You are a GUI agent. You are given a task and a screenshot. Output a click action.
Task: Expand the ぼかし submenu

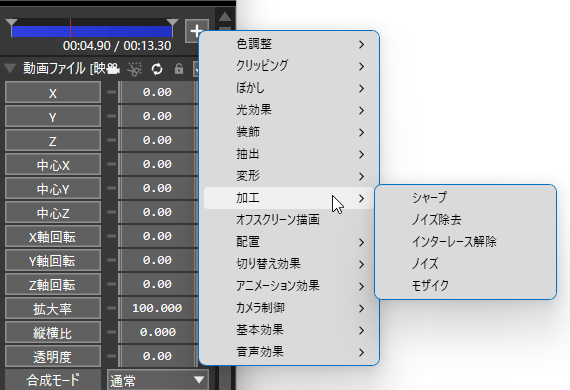coord(289,88)
